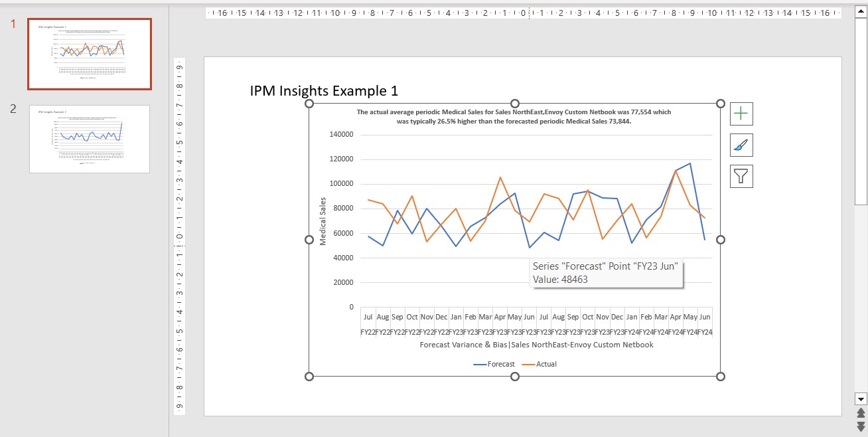
Task: Open the Chart Styles brush menu
Action: tap(741, 145)
